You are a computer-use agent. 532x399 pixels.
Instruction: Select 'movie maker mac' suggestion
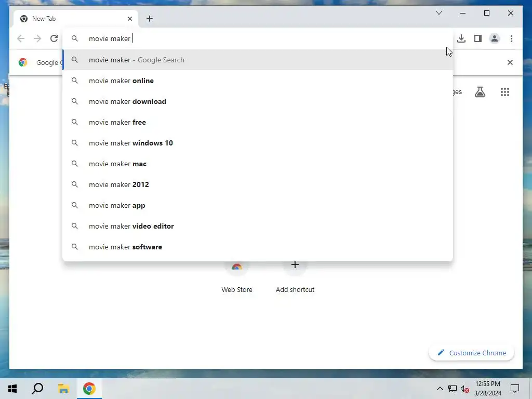(258, 164)
